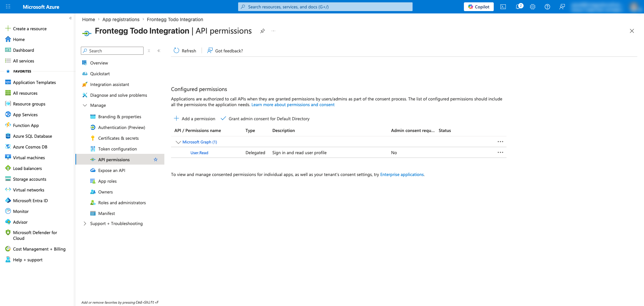Image resolution: width=644 pixels, height=306 pixels.
Task: Open the feedback icon in top bar
Action: pos(562,7)
